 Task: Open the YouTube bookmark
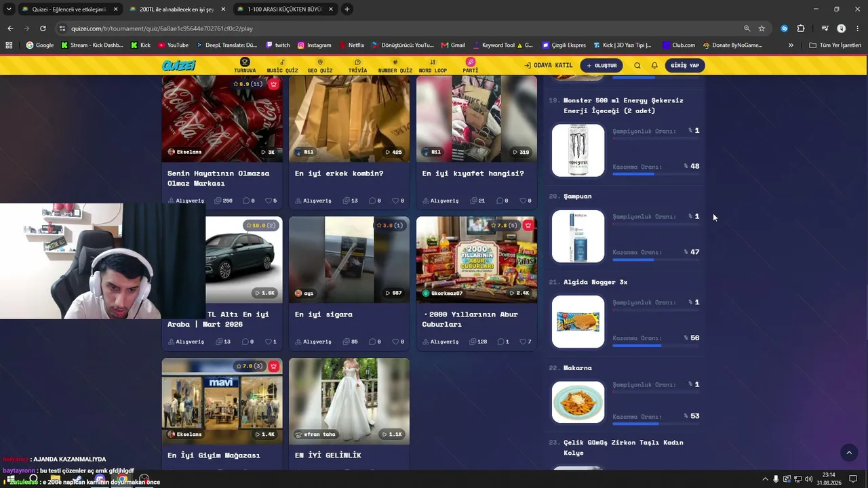[x=173, y=45]
